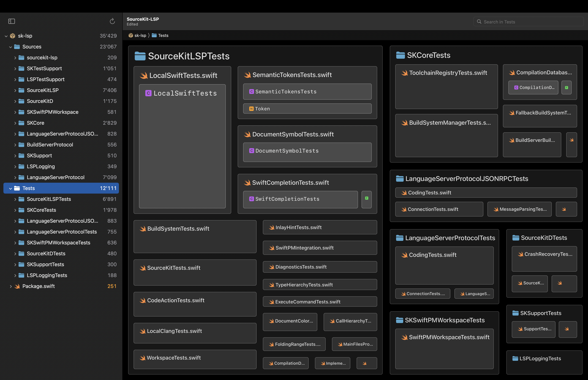Toggle the sidebar panel icon

point(12,21)
